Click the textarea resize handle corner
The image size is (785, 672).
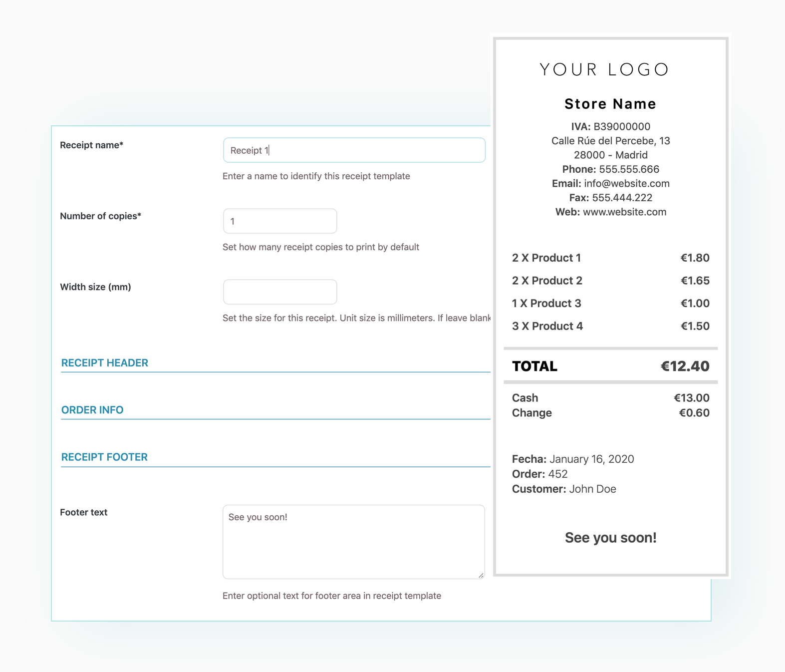point(481,575)
